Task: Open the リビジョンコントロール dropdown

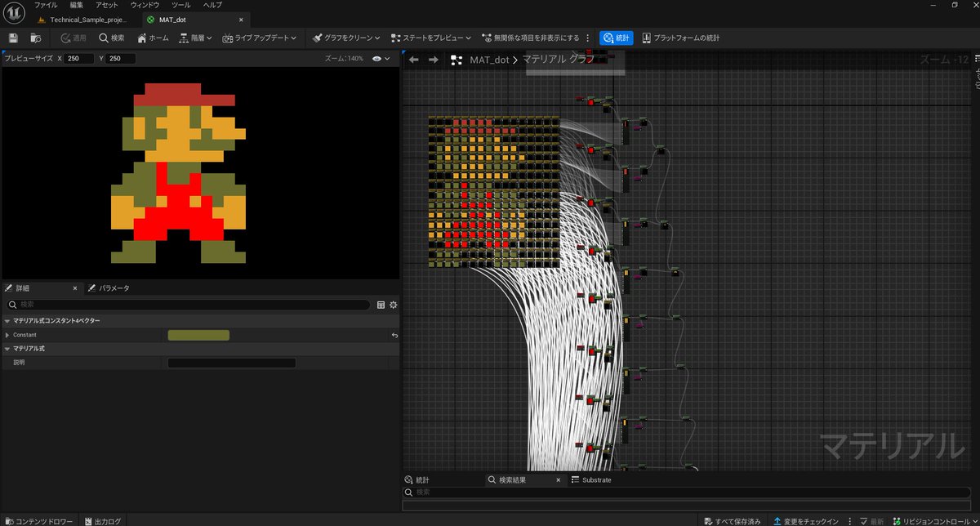Action: click(936, 520)
